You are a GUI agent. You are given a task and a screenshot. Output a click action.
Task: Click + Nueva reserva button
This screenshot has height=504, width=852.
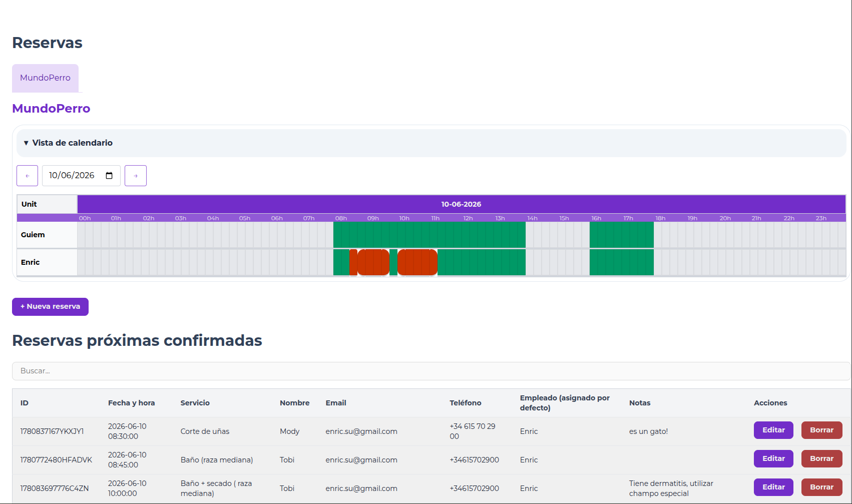tap(50, 307)
